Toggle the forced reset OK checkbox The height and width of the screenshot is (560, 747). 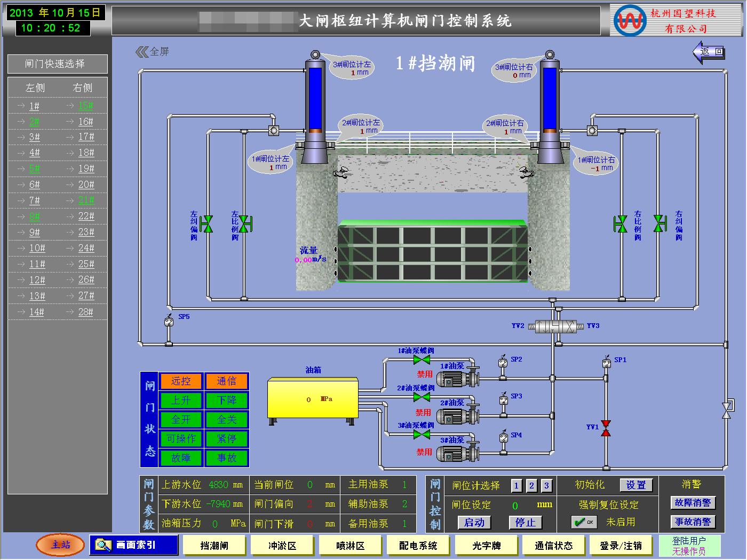tap(584, 522)
